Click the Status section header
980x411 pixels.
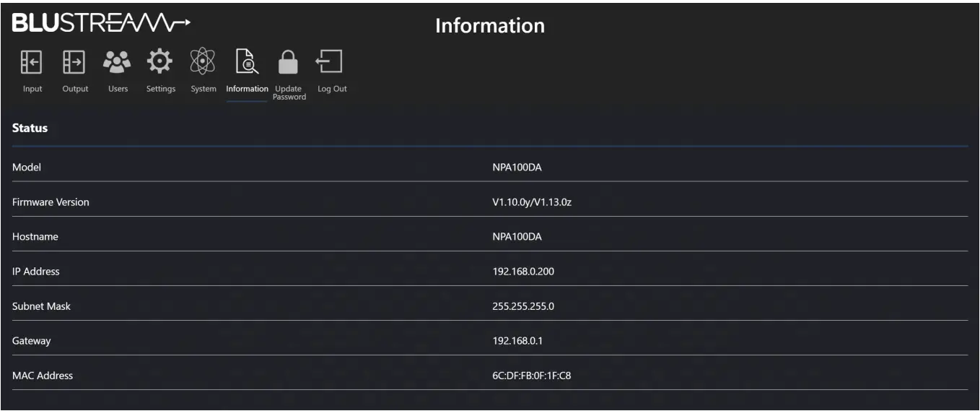(30, 129)
